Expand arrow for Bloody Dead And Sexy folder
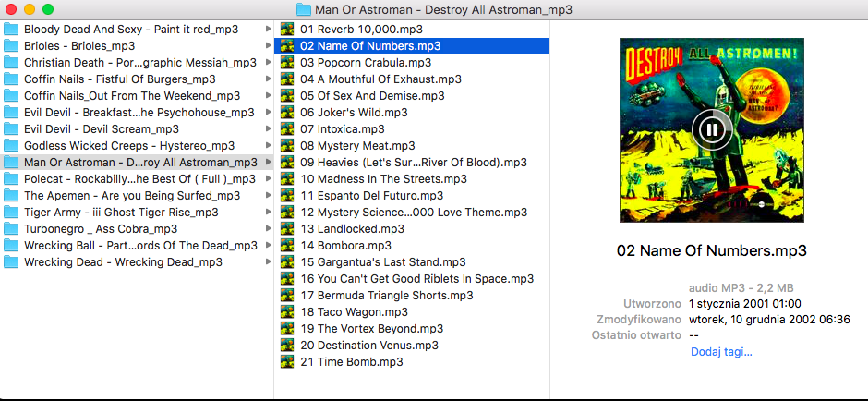Screen dimensions: 868x401 pos(269,29)
